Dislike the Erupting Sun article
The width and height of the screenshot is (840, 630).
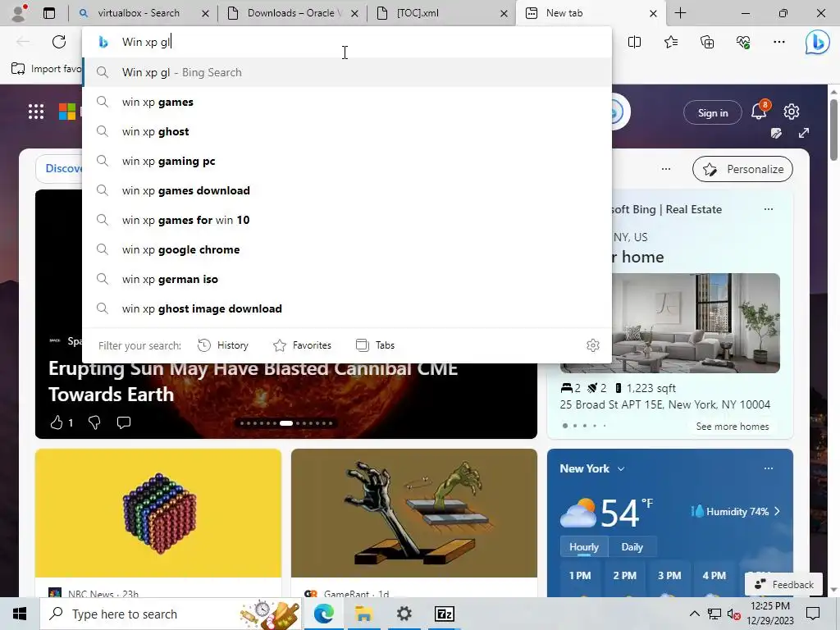[x=94, y=422]
